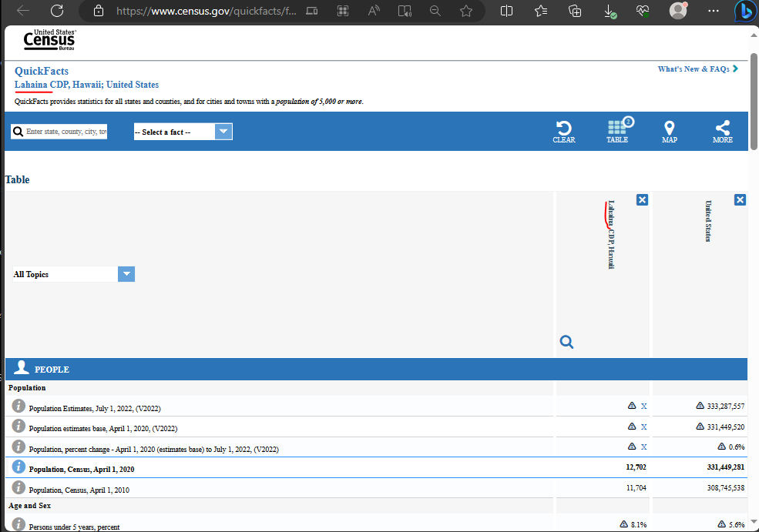This screenshot has height=532, width=759.
Task: Click the PEOPLE section header
Action: click(x=376, y=370)
